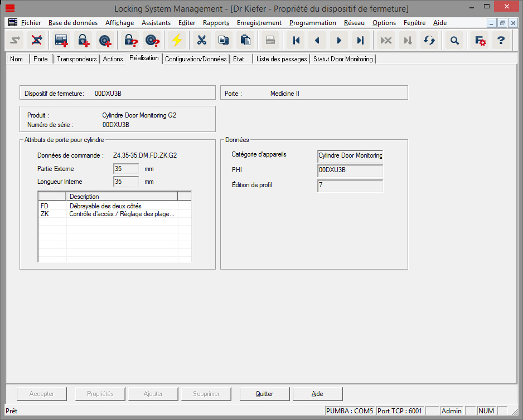Click the paste clipboard toolbar icon

pos(244,40)
